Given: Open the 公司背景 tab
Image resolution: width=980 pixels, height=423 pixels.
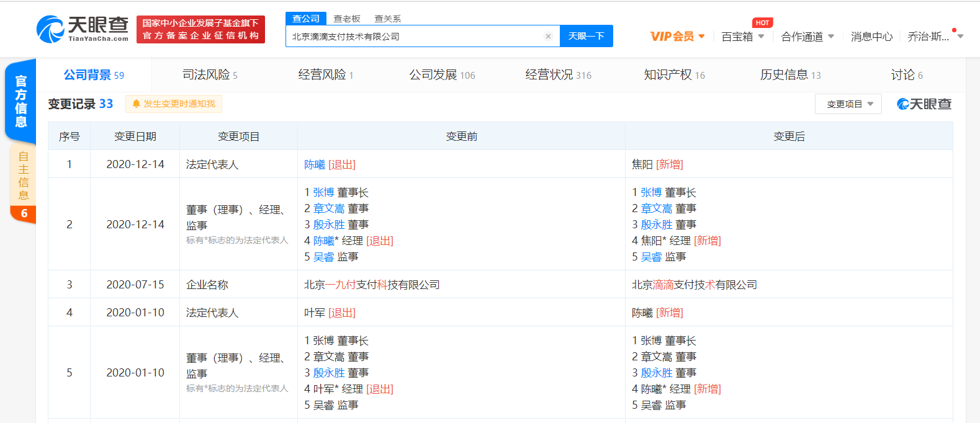Looking at the screenshot, I should pos(94,75).
